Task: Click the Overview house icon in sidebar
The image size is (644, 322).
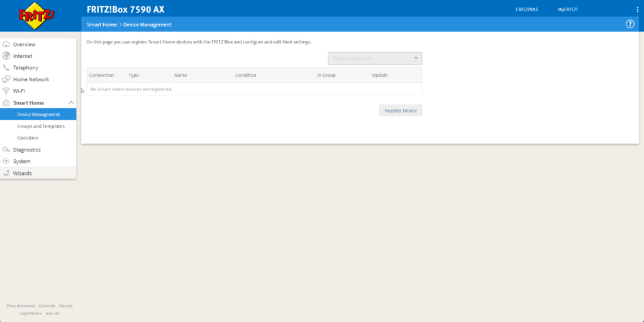Action: 6,45
